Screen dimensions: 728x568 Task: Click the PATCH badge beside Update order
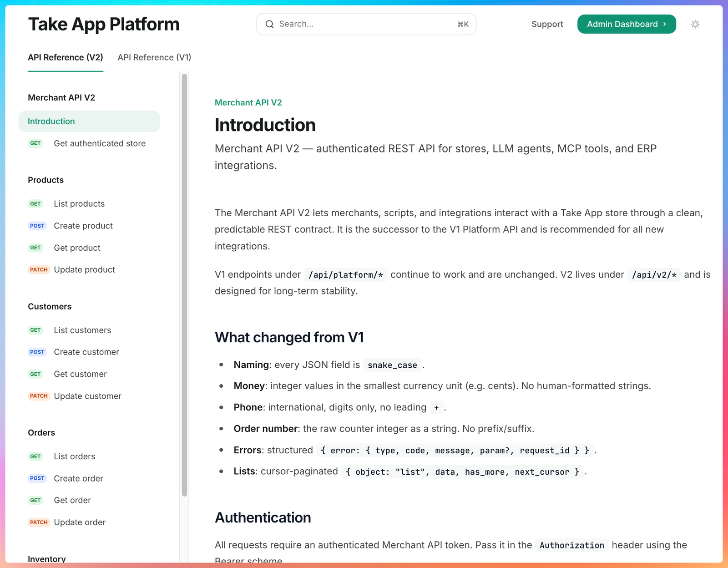pos(39,522)
